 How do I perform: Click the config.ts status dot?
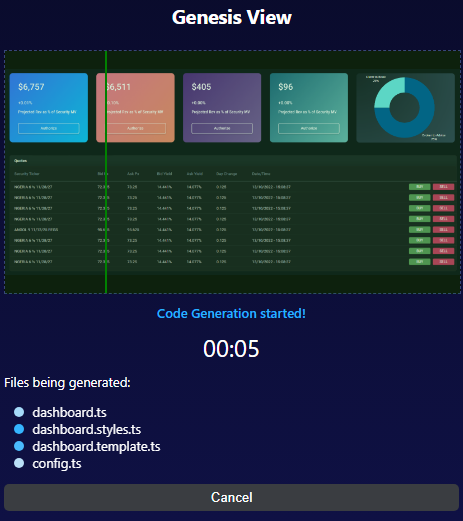(x=19, y=463)
